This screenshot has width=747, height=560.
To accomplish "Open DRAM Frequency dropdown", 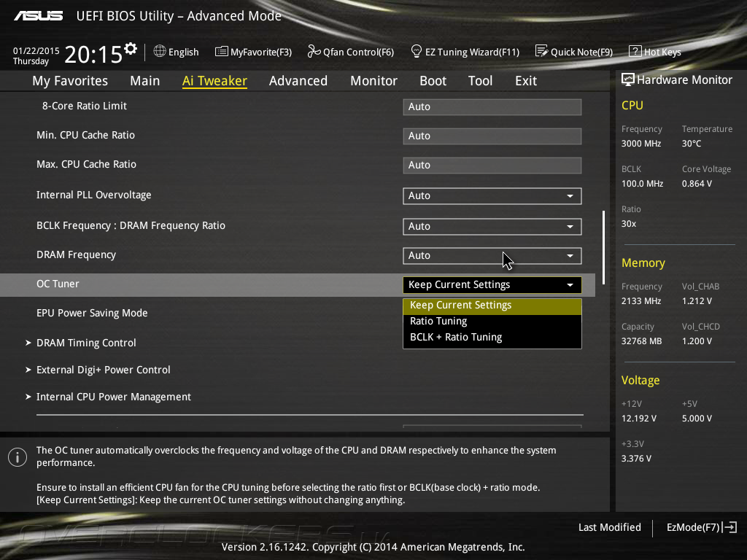I will 492,256.
